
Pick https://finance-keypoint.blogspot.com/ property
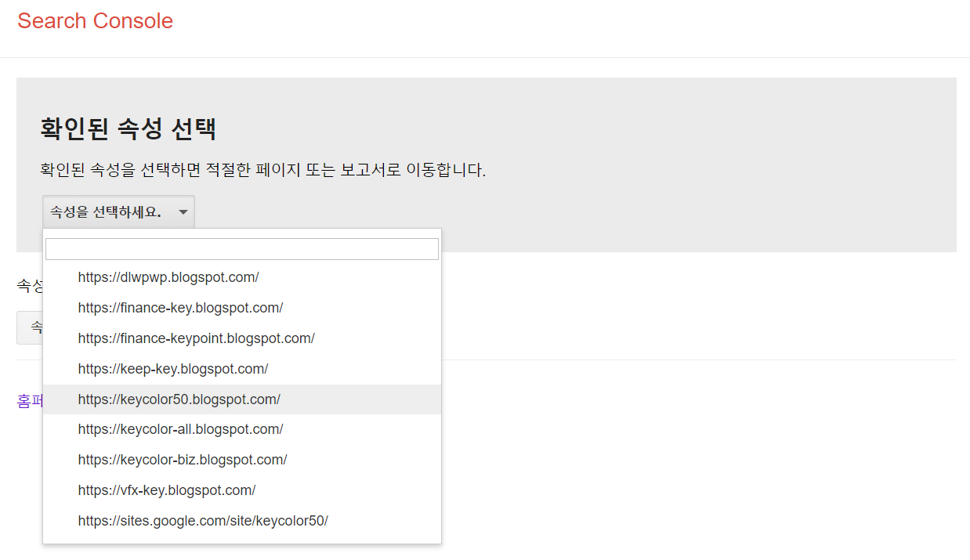[x=242, y=338]
